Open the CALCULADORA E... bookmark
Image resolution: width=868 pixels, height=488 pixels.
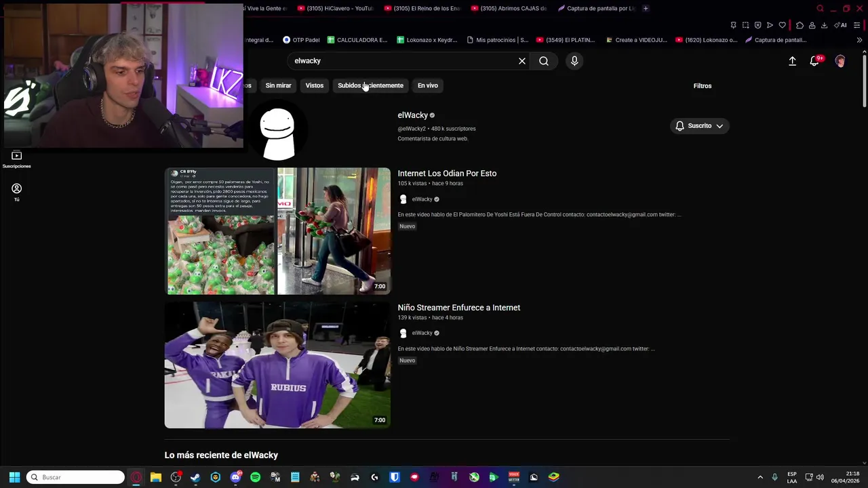(x=357, y=40)
